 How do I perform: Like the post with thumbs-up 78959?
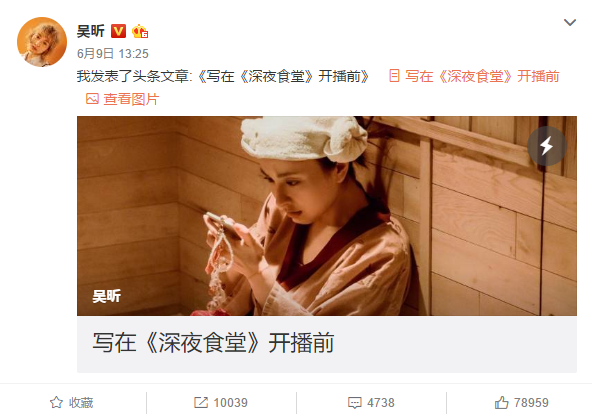521,403
